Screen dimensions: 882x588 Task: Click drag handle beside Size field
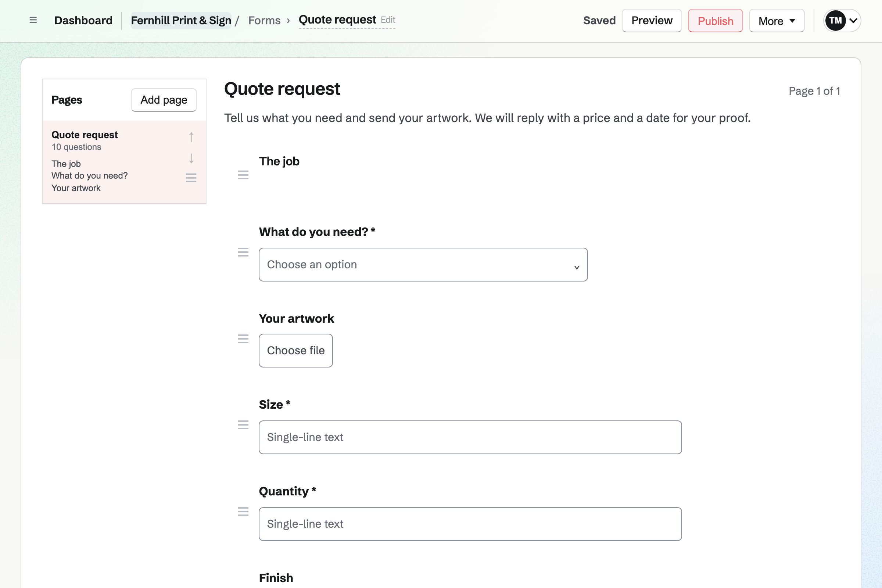pos(243,425)
